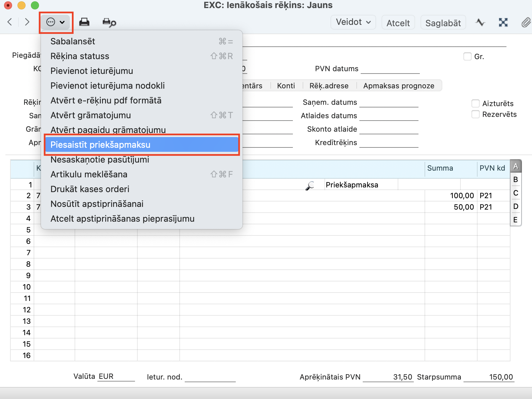
Task: Switch matrix to flip B
Action: coord(515,180)
